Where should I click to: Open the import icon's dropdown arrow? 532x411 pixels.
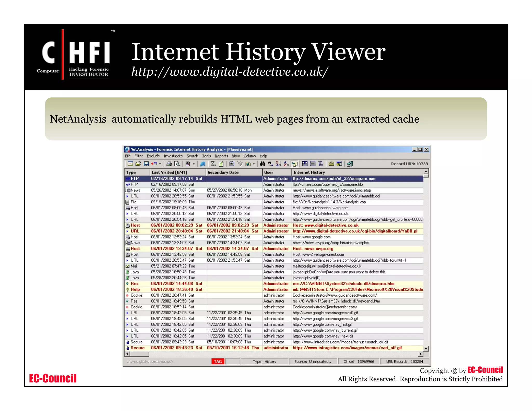[160, 164]
